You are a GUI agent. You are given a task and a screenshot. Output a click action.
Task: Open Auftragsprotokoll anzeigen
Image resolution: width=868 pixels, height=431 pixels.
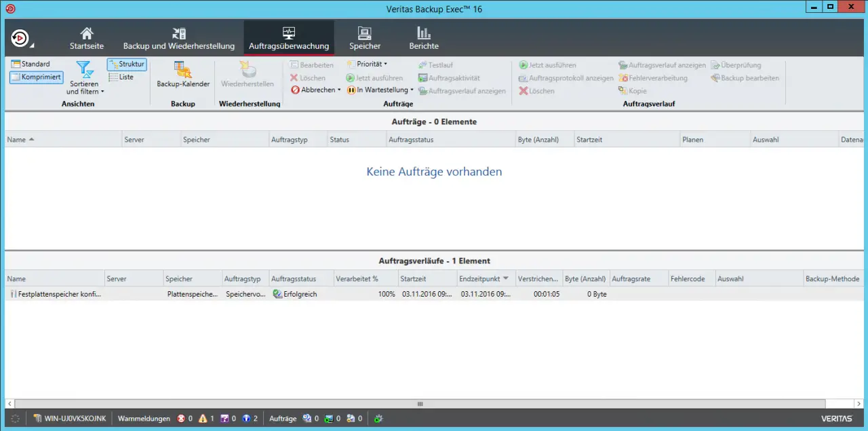tap(566, 78)
